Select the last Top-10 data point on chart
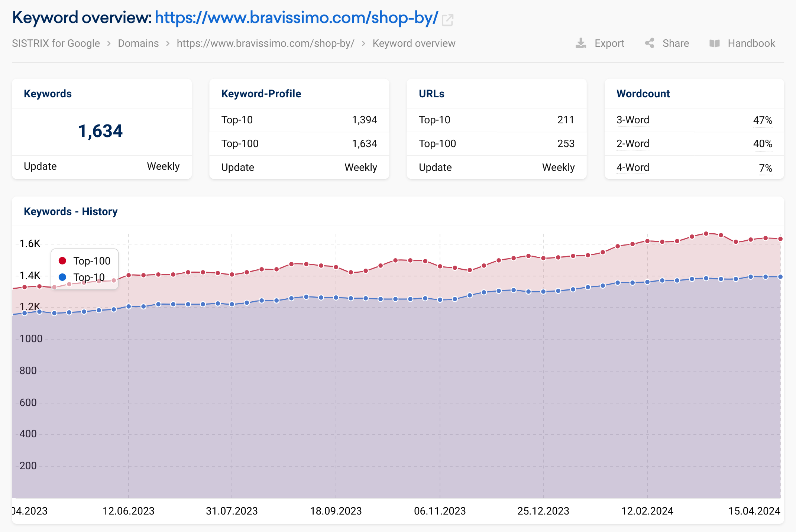This screenshot has height=532, width=796. (x=780, y=277)
